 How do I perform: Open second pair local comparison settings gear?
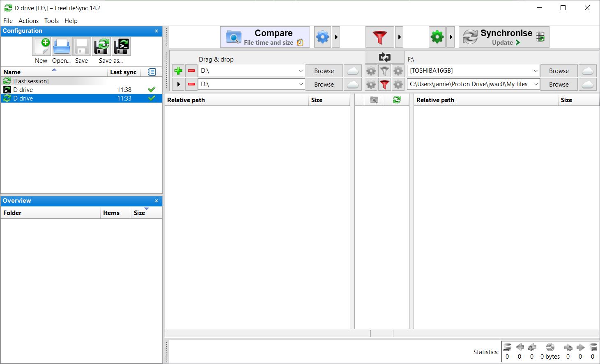371,85
